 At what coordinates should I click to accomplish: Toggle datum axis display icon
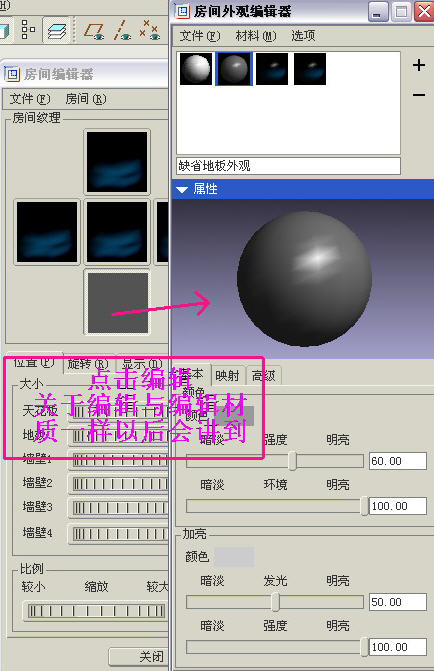[122, 30]
